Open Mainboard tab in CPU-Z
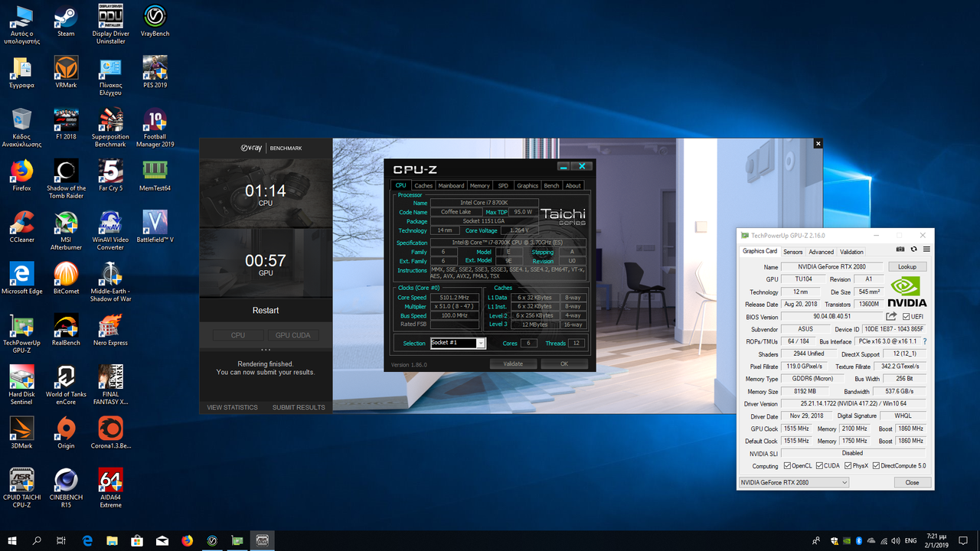This screenshot has width=980, height=551. click(x=451, y=185)
